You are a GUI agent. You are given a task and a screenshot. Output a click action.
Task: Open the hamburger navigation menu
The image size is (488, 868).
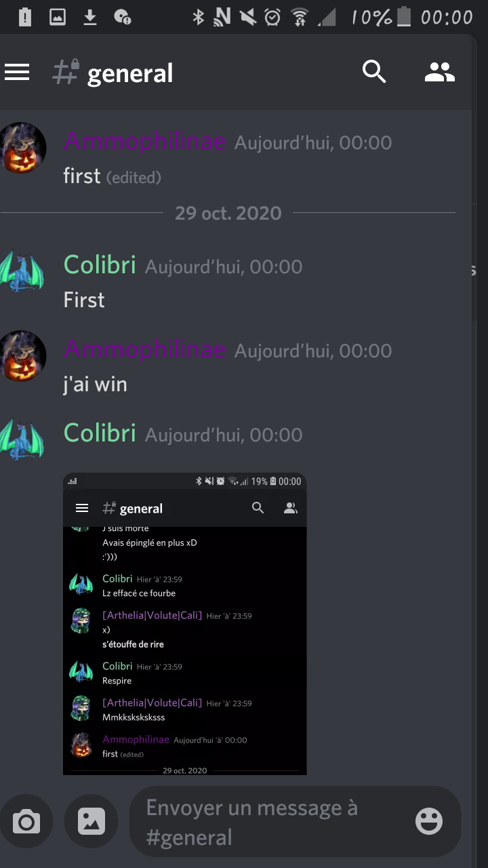tap(17, 72)
